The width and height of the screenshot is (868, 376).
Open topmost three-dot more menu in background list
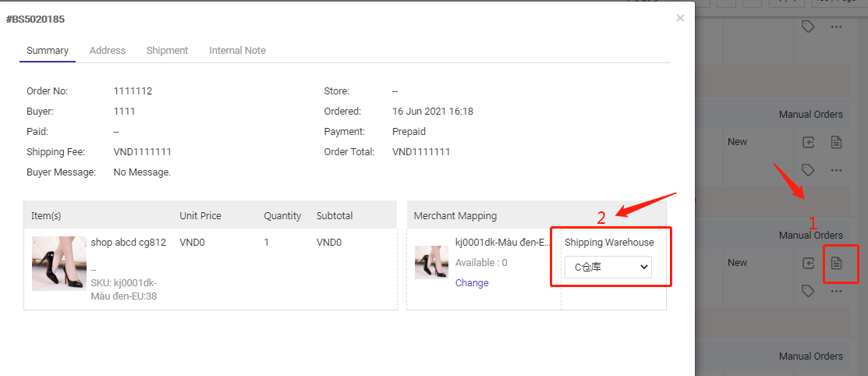pos(837,26)
